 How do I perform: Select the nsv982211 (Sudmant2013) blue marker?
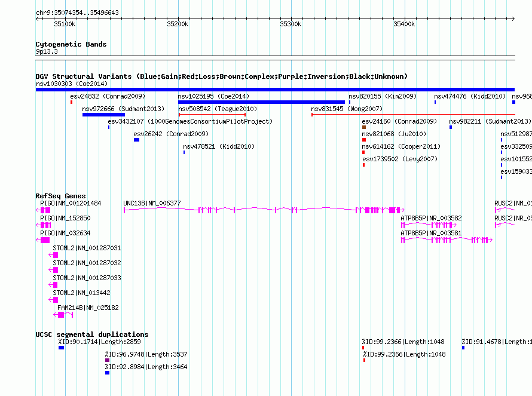[451, 127]
